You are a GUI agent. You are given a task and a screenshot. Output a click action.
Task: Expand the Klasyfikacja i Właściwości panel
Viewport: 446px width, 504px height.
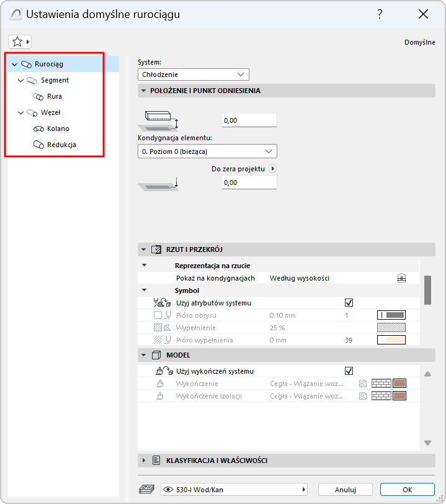tap(144, 461)
